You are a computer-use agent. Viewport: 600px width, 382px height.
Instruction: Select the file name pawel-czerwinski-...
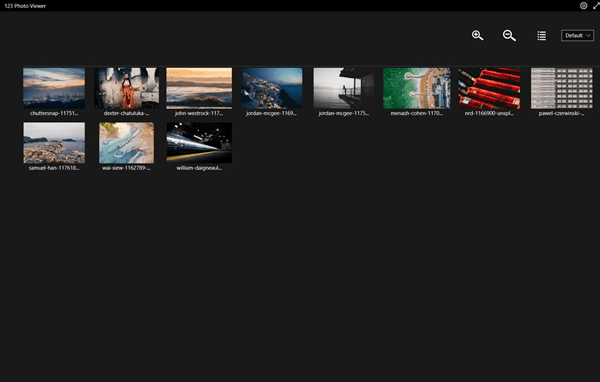coord(561,113)
